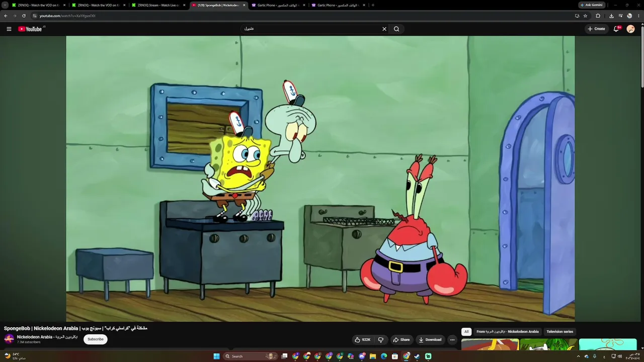Reload the YouTube page
The width and height of the screenshot is (644, 362).
tap(24, 16)
